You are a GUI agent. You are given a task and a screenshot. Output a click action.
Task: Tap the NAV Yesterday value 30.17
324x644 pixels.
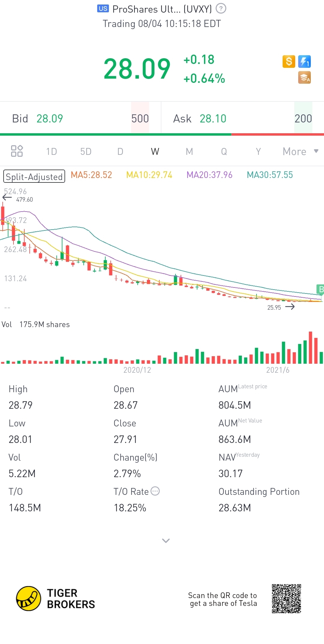click(231, 474)
